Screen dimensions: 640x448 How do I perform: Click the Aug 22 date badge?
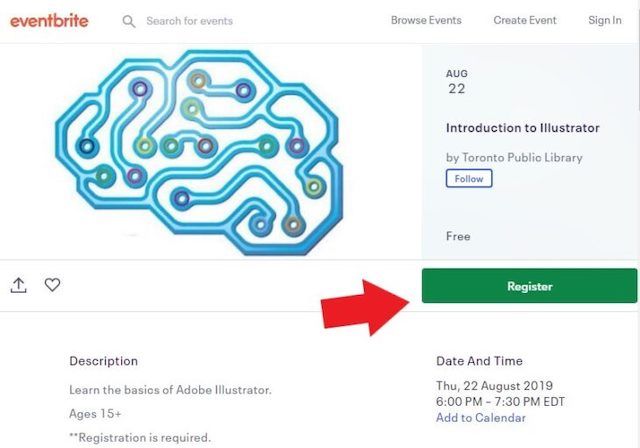(457, 82)
